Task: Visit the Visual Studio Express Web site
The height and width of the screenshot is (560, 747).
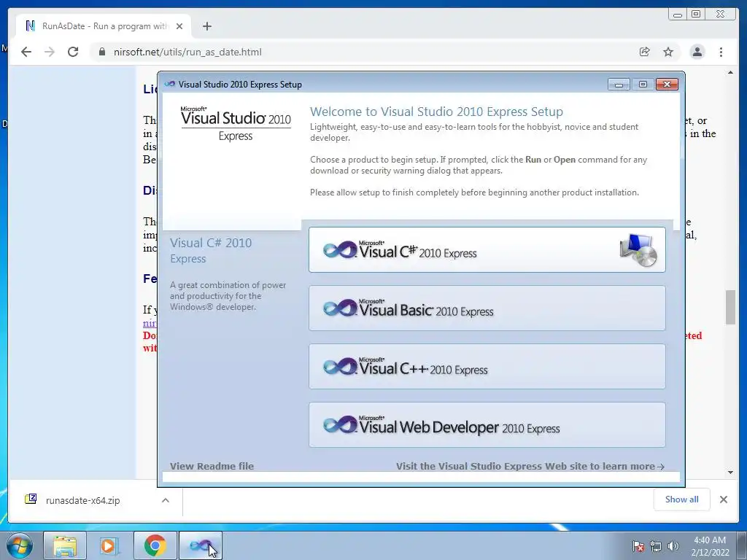Action: click(x=530, y=466)
